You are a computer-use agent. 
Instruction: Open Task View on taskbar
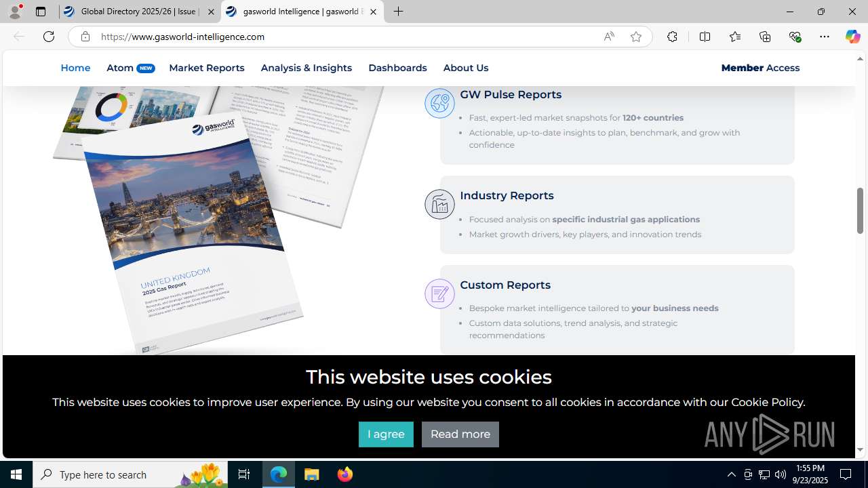tap(244, 474)
